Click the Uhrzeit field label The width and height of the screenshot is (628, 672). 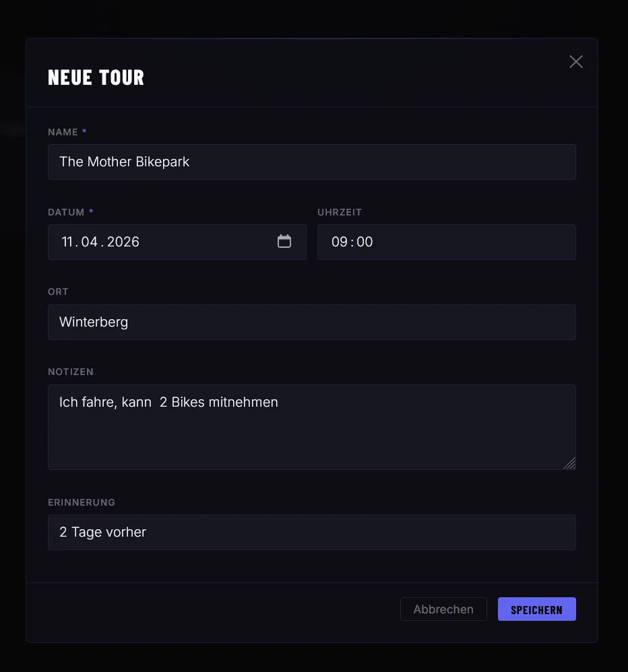340,212
